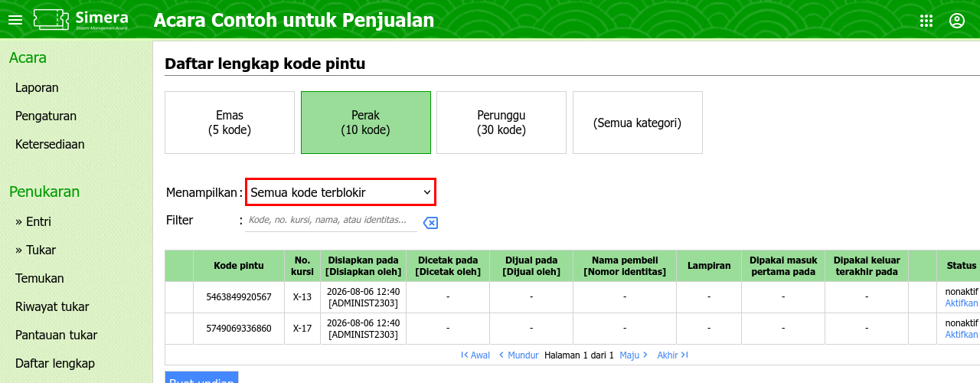Viewport: 980px width, 383px height.
Task: Go to first page with Awal
Action: click(475, 355)
